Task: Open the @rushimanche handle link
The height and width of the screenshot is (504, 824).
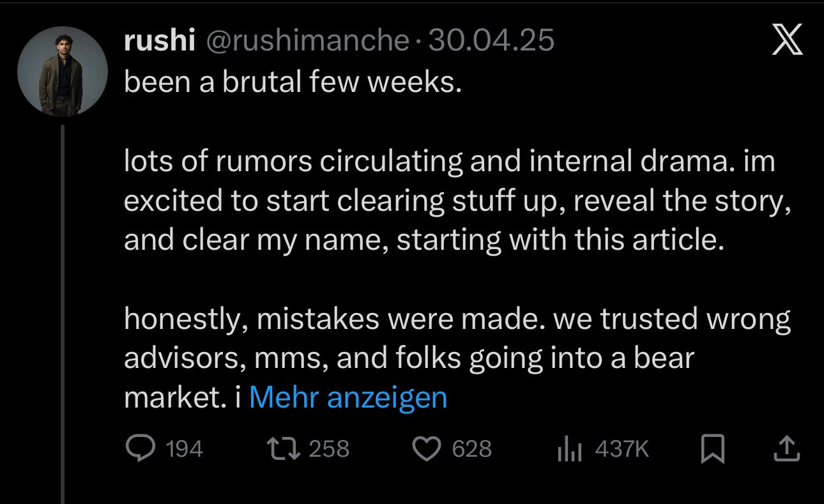Action: [306, 42]
